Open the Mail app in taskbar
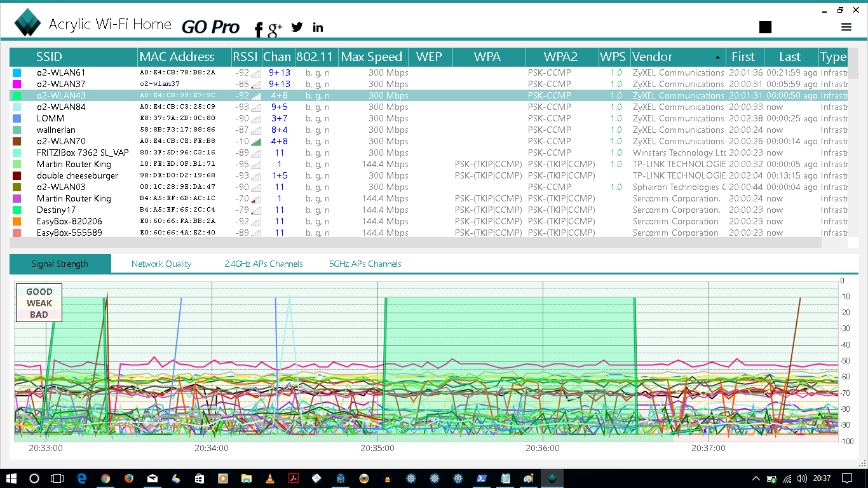The height and width of the screenshot is (488, 868). tap(153, 478)
